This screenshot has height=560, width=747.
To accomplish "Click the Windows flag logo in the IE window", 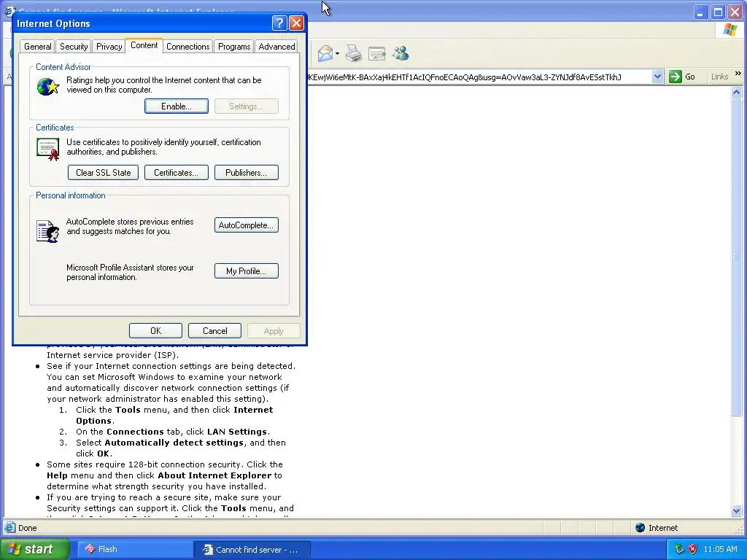I will click(729, 29).
